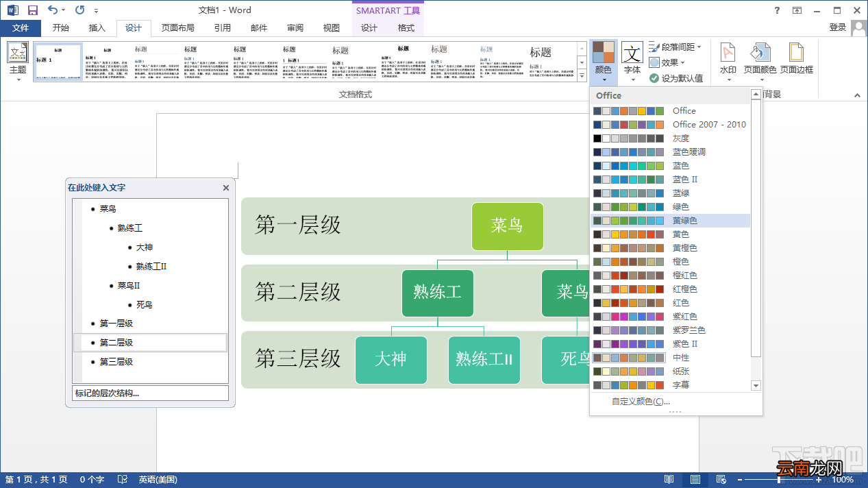Image resolution: width=868 pixels, height=488 pixels.
Task: Close the text pane with X
Action: (226, 188)
